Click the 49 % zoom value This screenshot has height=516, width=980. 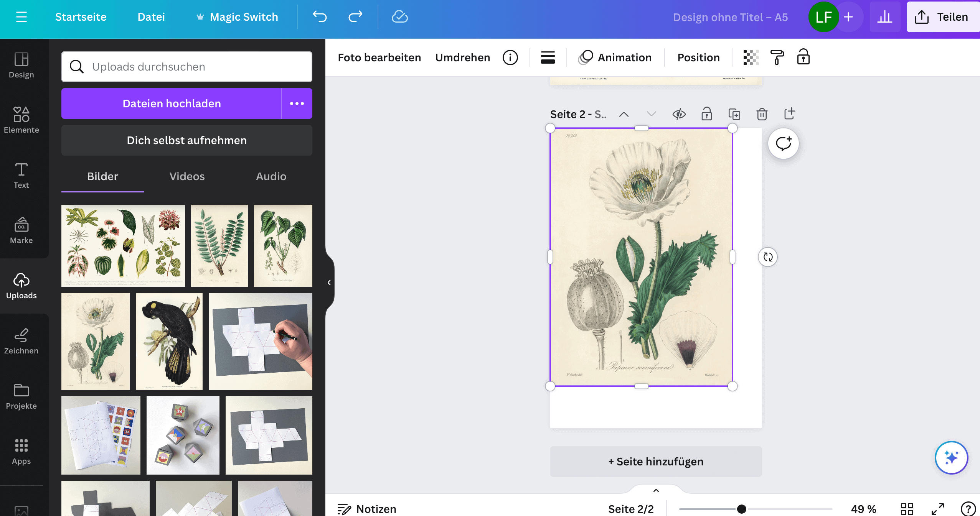863,509
